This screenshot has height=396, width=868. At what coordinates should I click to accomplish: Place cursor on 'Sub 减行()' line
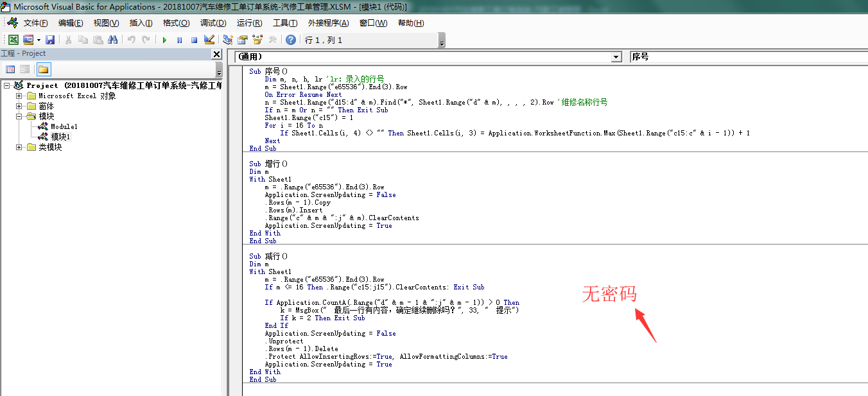(x=268, y=256)
